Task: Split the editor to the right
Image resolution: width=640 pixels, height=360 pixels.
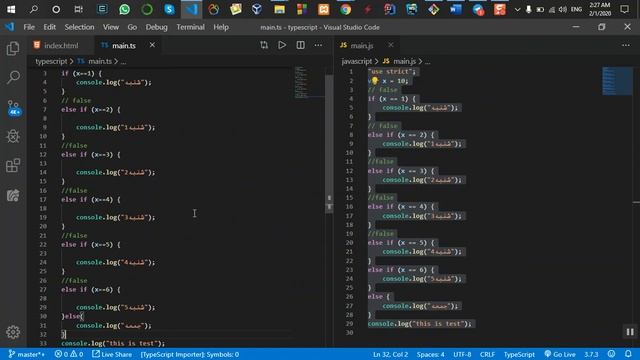Action: 300,45
